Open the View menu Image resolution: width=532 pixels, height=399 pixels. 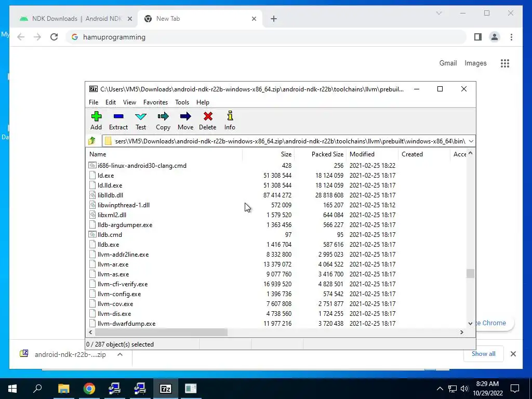point(129,102)
